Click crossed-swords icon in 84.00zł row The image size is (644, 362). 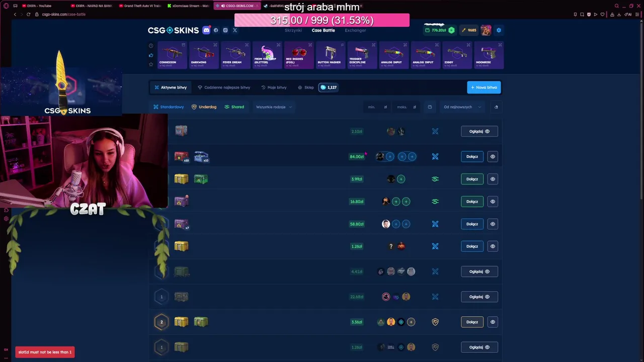pos(435,156)
